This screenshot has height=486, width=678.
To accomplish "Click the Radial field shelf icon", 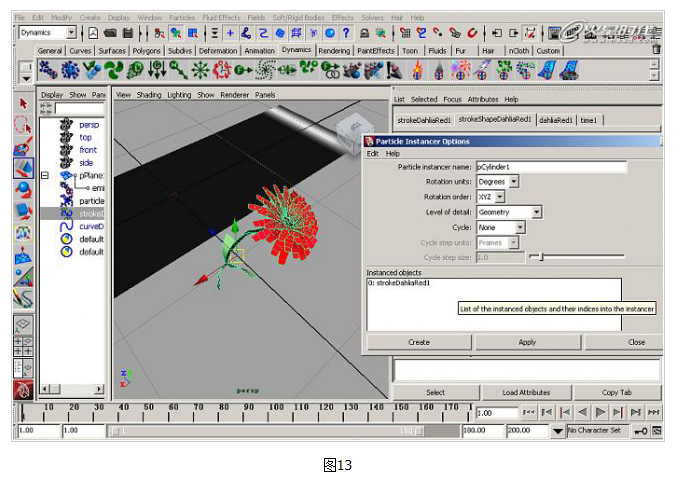I will click(200, 70).
